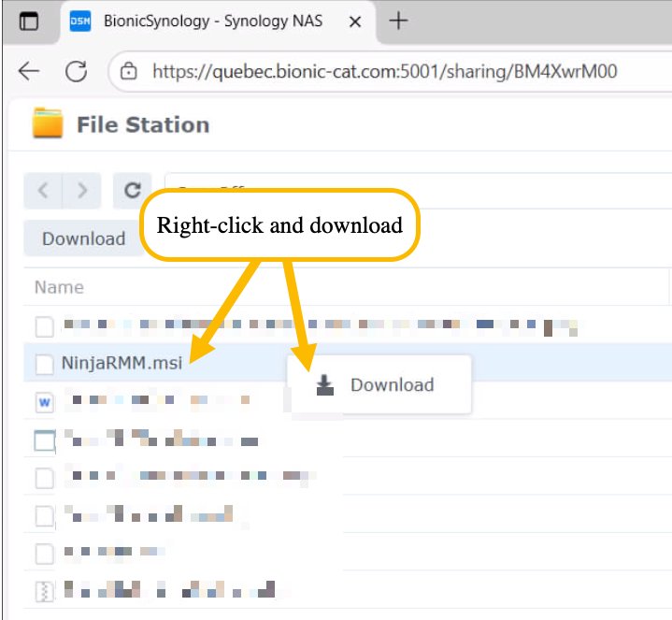Toggle the tab actions sidebar icon
This screenshot has width=672, height=620.
(29, 21)
